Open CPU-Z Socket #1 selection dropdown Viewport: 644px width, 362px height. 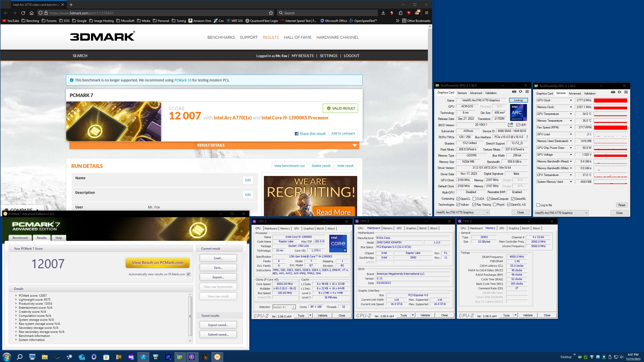[x=284, y=307]
